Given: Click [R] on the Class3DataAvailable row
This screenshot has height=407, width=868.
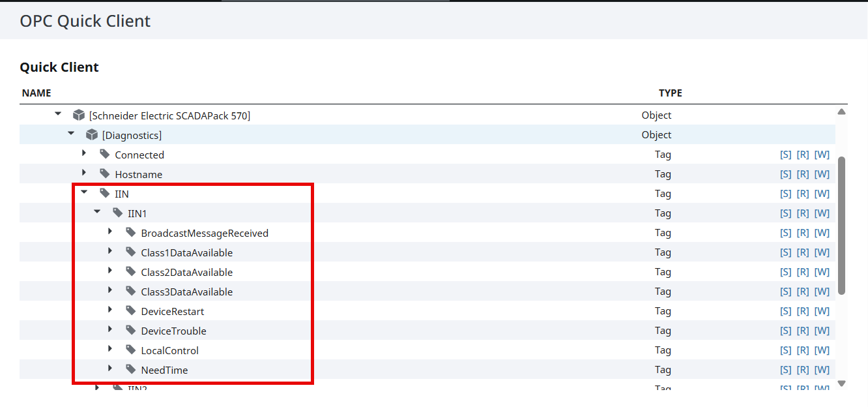Looking at the screenshot, I should coord(803,292).
